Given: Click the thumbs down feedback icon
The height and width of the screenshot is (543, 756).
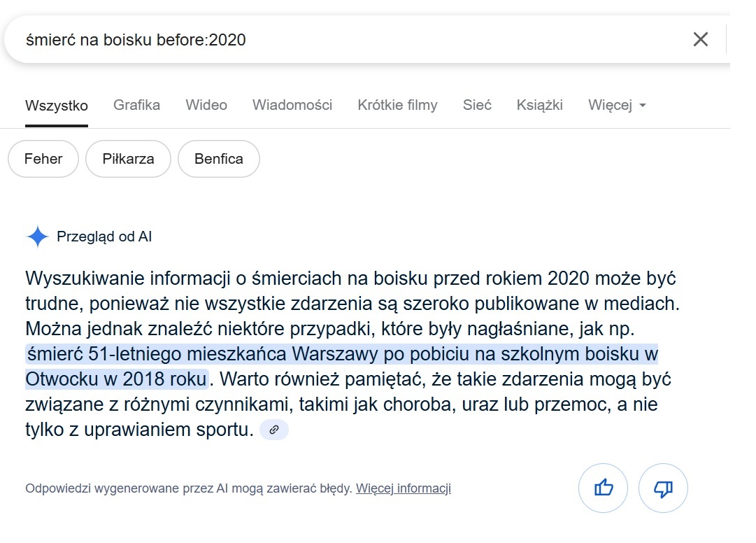Looking at the screenshot, I should pyautogui.click(x=663, y=488).
